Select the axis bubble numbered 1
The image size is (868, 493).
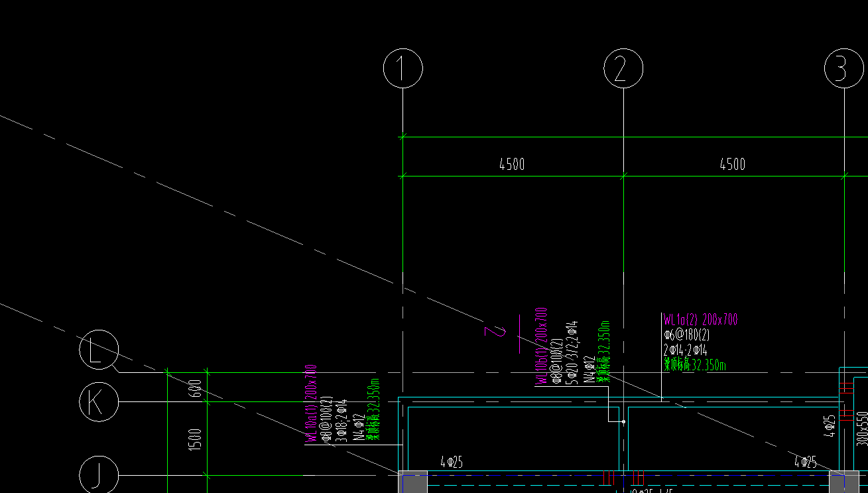403,68
